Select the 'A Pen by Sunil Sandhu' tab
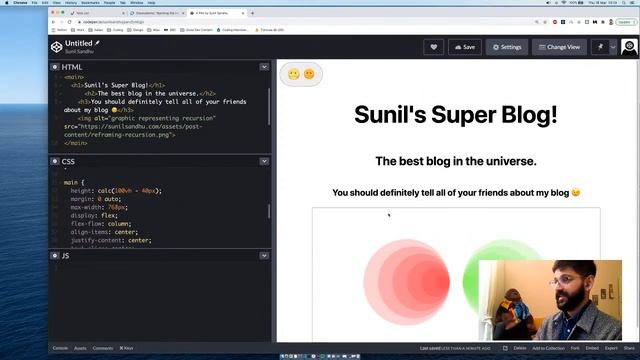 pos(216,13)
